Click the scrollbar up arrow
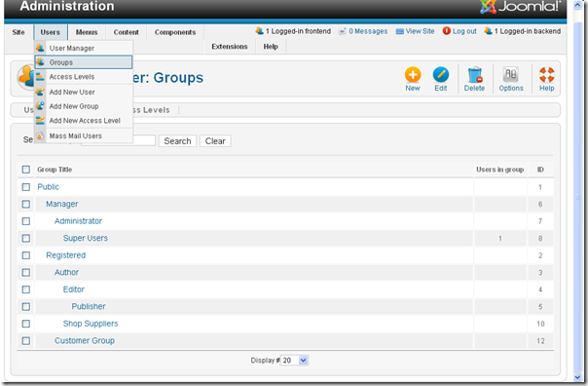The width and height of the screenshot is (588, 386). (x=578, y=5)
